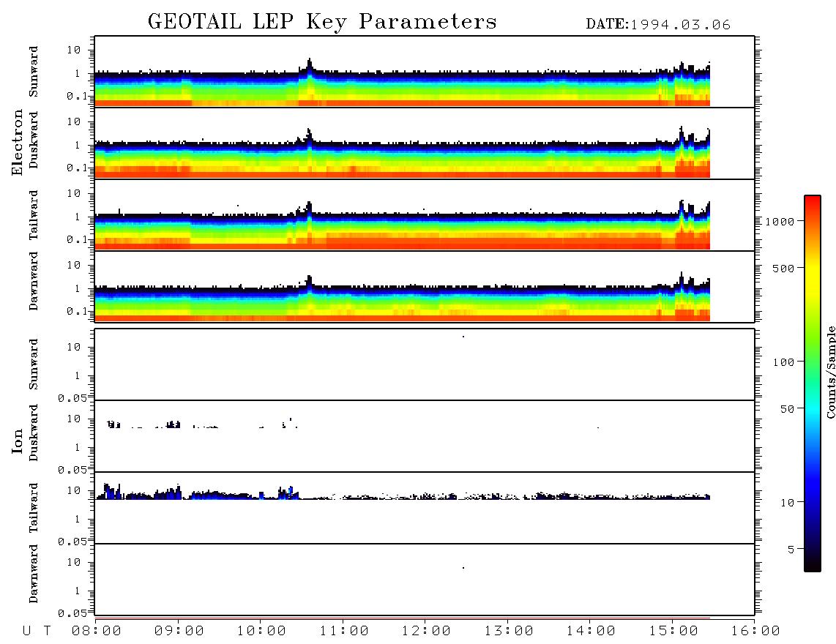Click the 12:00 time tick label
836x644 pixels.
pos(426,632)
